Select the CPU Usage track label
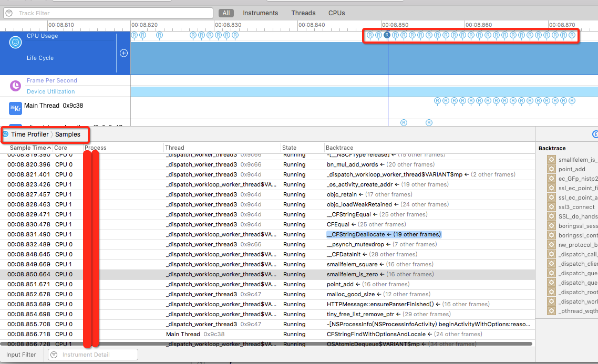The image size is (598, 364). click(x=43, y=36)
